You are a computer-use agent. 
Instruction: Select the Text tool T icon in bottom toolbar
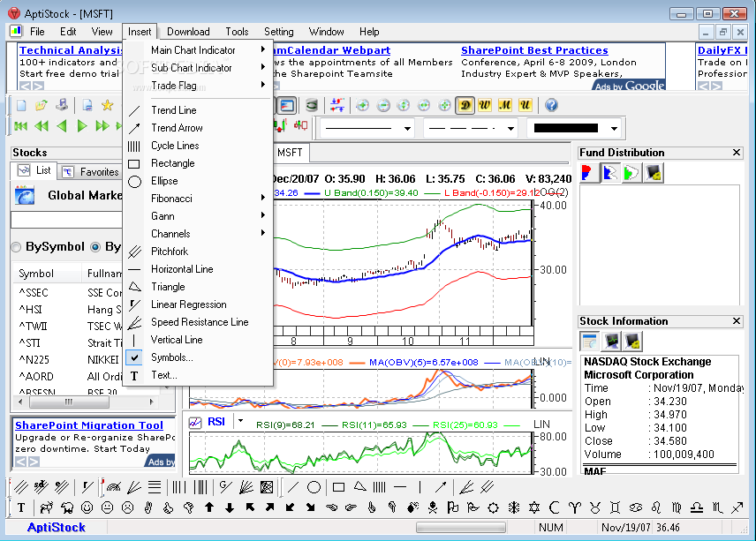pos(21,507)
